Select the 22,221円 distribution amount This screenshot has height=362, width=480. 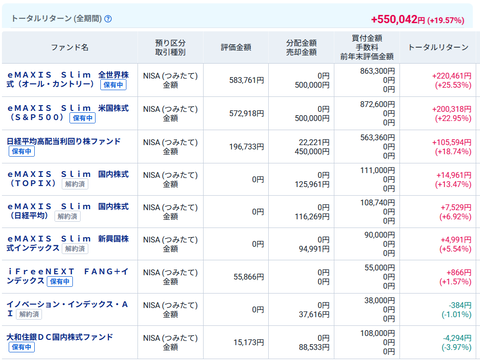click(x=314, y=142)
